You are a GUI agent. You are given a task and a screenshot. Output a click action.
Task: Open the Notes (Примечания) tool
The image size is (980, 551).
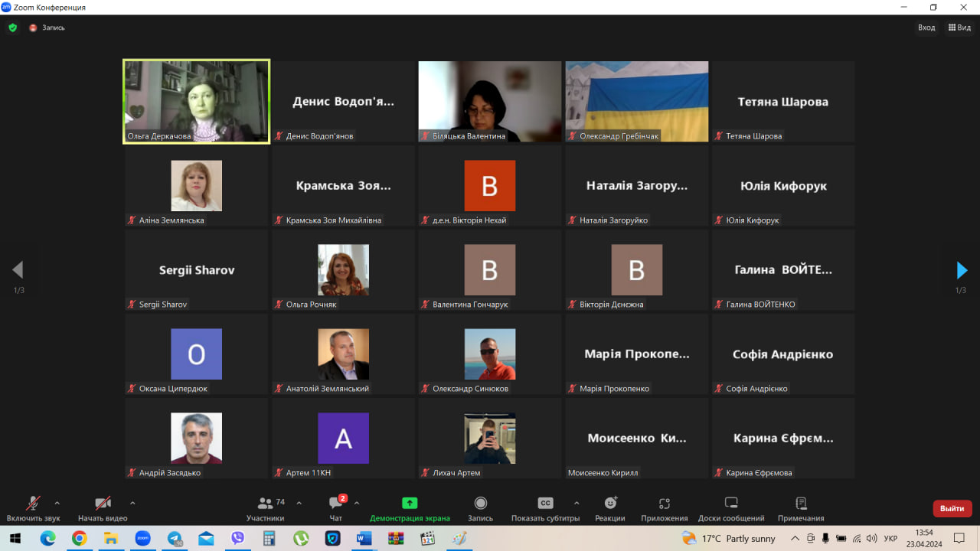(801, 508)
